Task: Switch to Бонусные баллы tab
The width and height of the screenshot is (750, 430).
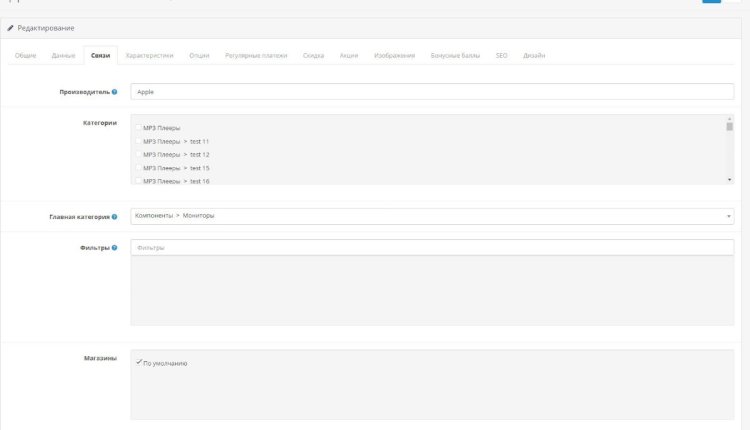Action: click(x=455, y=55)
